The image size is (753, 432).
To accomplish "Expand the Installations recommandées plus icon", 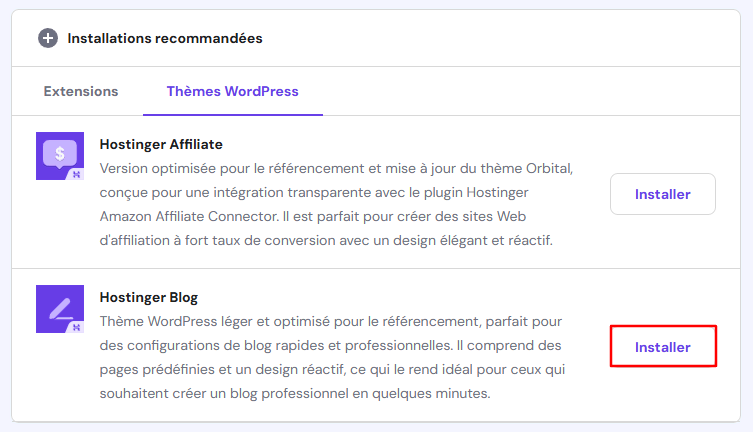I will point(48,38).
